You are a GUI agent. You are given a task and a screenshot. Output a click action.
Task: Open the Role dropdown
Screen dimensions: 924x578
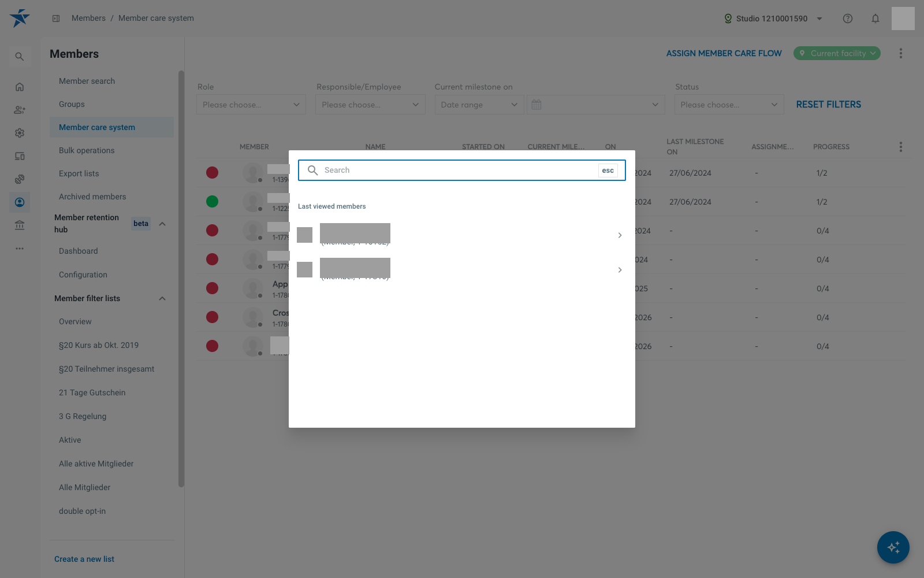pyautogui.click(x=251, y=105)
